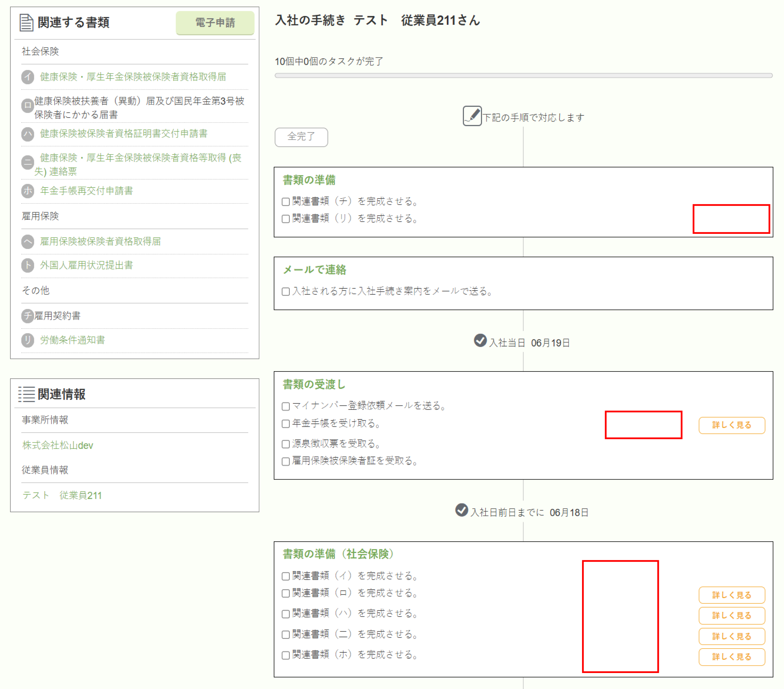Tick the 入社手続き案内をメールで送る checkbox
The image size is (784, 689).
click(286, 292)
